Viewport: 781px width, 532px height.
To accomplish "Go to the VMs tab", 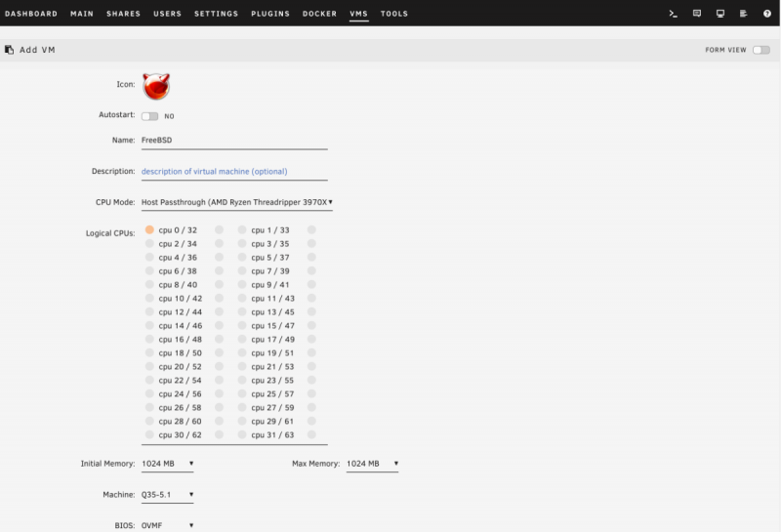I will [x=358, y=14].
